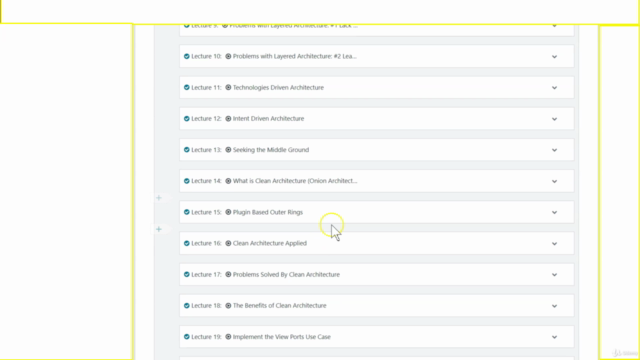Expand The Benefits of Clean Architecture chevron
The height and width of the screenshot is (360, 640).
(x=554, y=306)
